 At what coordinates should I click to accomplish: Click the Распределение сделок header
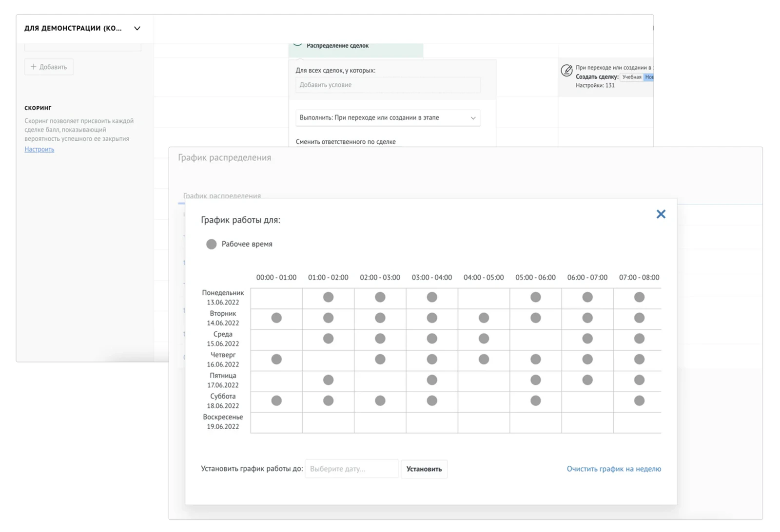pos(337,46)
